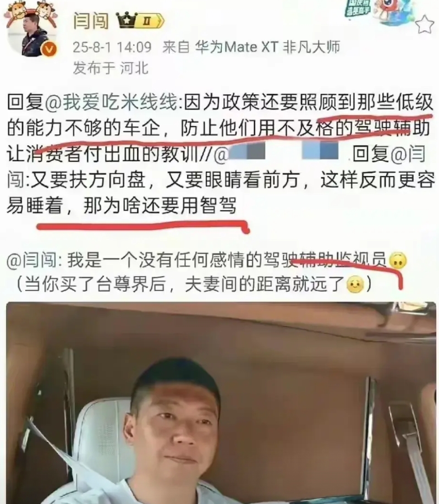The height and width of the screenshot is (504, 439).
Task: Tap the quoted text 我是一个没有任何感情的驾驶辅助监视员
Action: tap(227, 260)
